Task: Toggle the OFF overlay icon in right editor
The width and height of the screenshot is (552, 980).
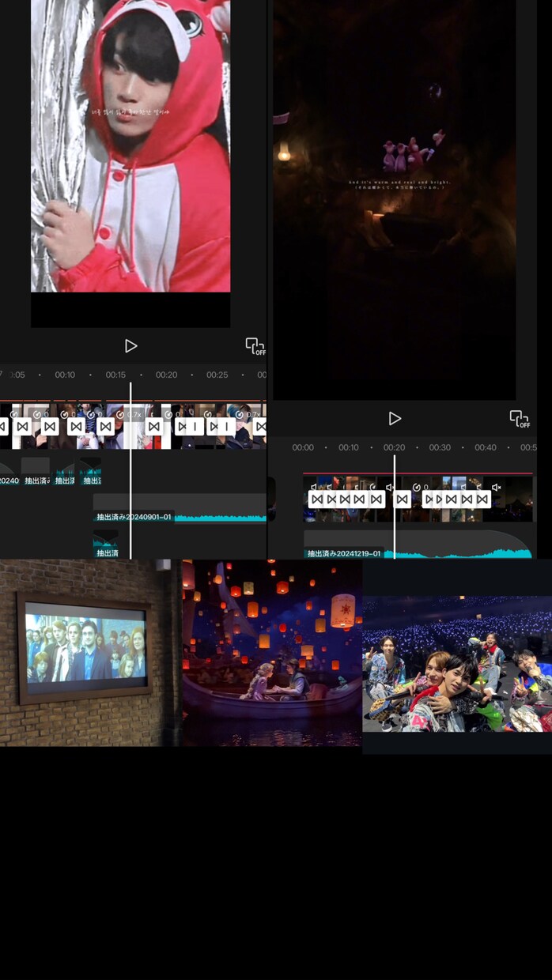Action: (520, 419)
